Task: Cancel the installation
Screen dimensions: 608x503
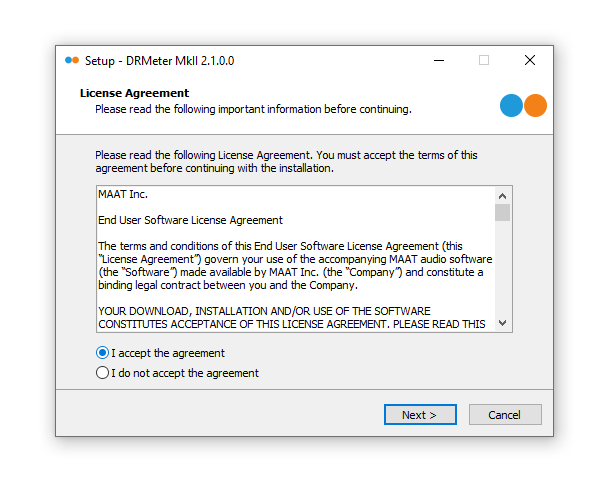Action: pos(505,414)
